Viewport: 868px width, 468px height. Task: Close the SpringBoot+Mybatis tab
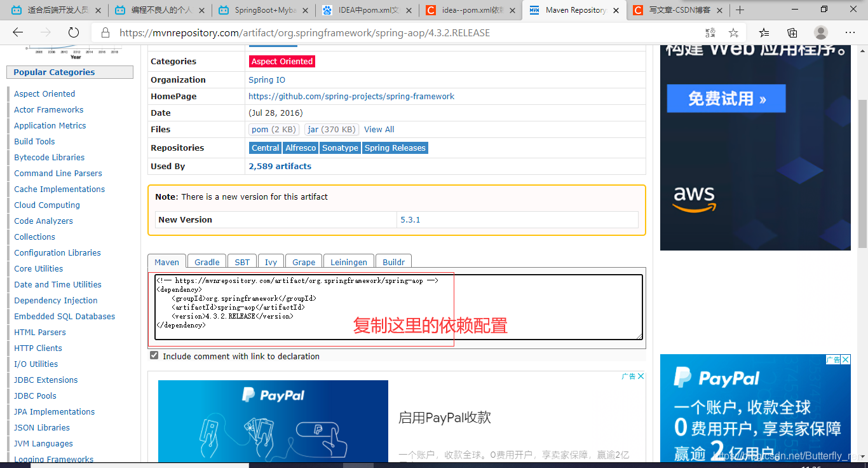(x=305, y=10)
